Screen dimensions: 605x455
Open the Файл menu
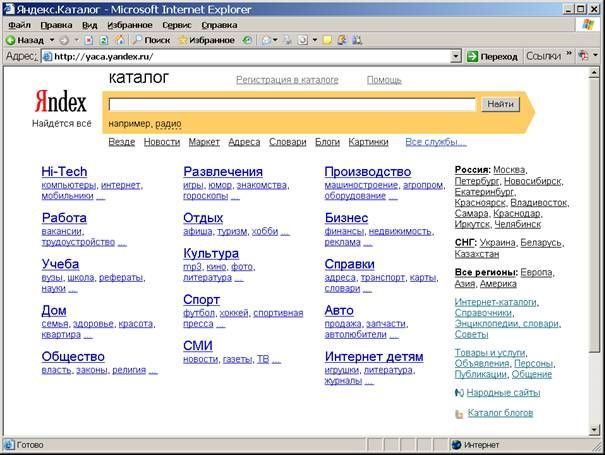[19, 25]
